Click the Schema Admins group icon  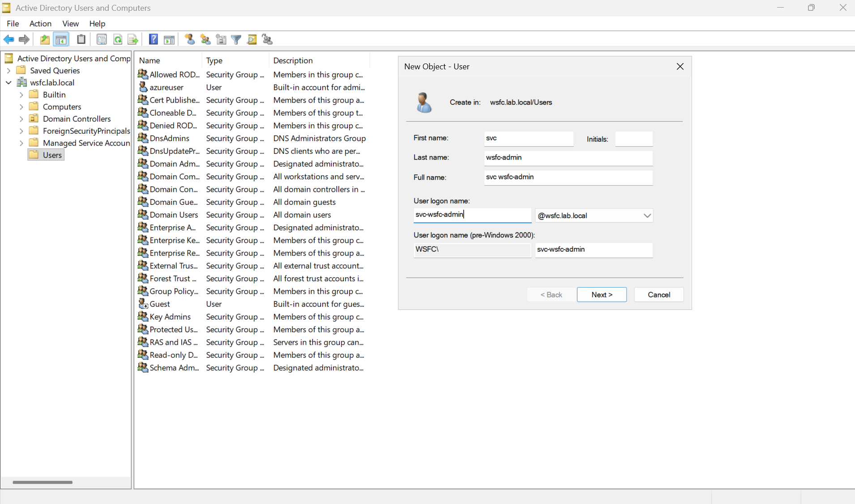coord(143,367)
